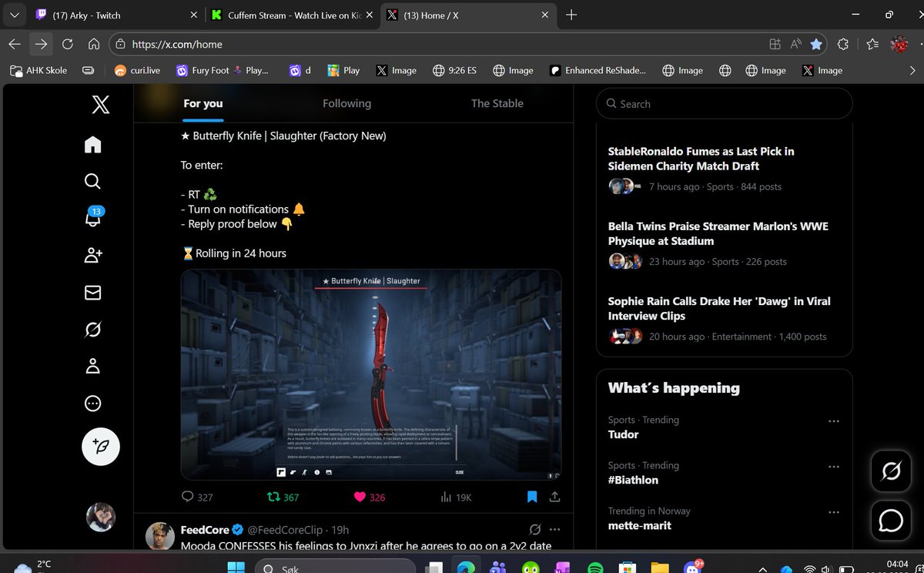The width and height of the screenshot is (924, 573).
Task: Open Favorites list icon in toolbar
Action: coord(872,44)
